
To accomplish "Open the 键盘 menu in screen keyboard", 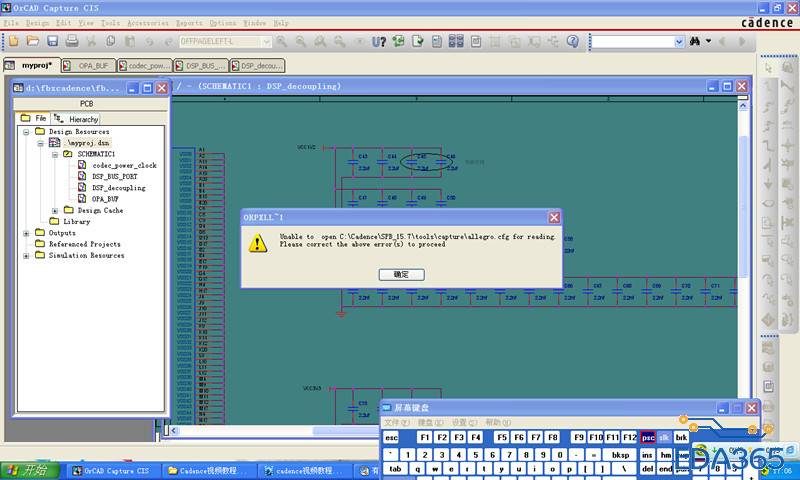I will tap(431, 422).
